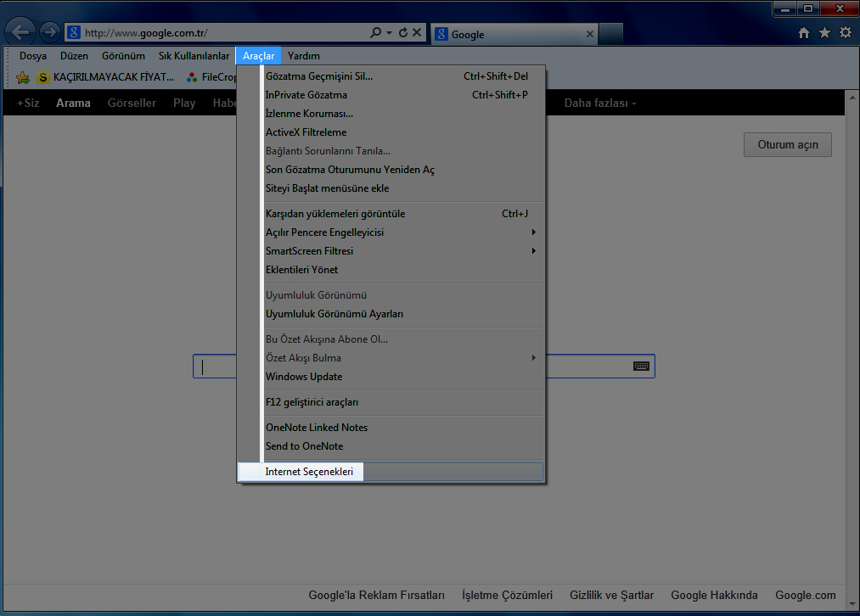Click the scrollbar down arrow

[x=852, y=604]
